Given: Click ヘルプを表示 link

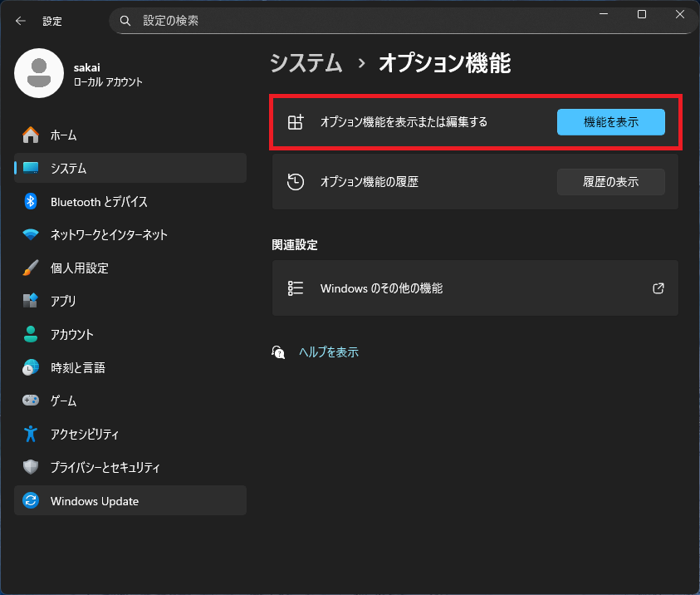Looking at the screenshot, I should point(329,352).
